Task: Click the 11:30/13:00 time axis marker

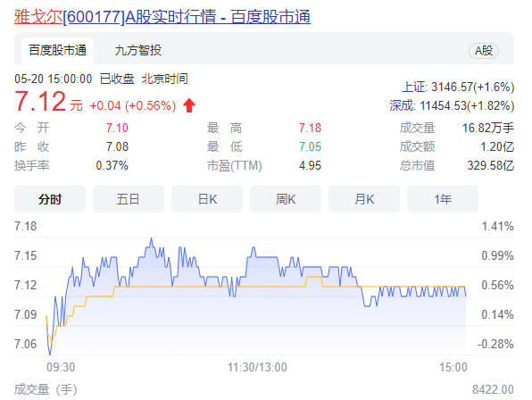Action: [257, 367]
